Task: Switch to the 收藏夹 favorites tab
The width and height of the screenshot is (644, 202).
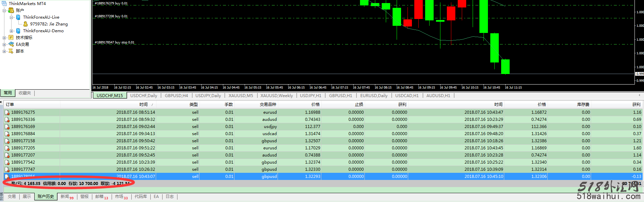Action: pyautogui.click(x=25, y=93)
